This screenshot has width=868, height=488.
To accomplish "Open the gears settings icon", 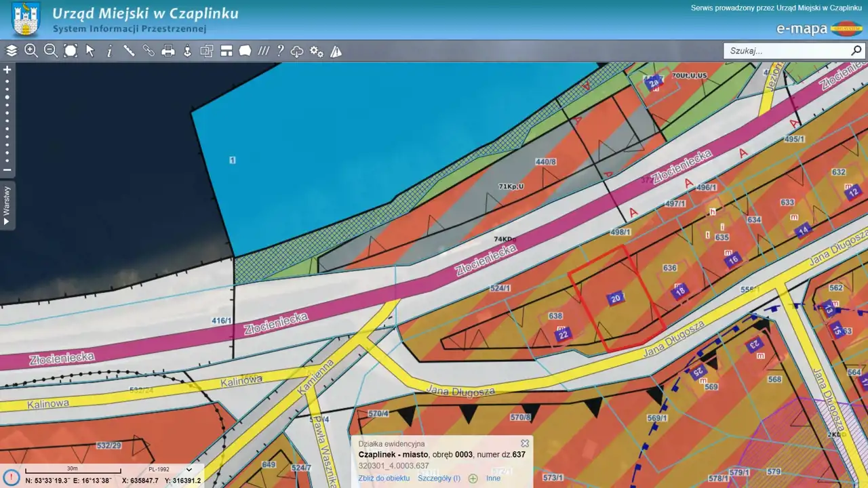I will pos(317,51).
